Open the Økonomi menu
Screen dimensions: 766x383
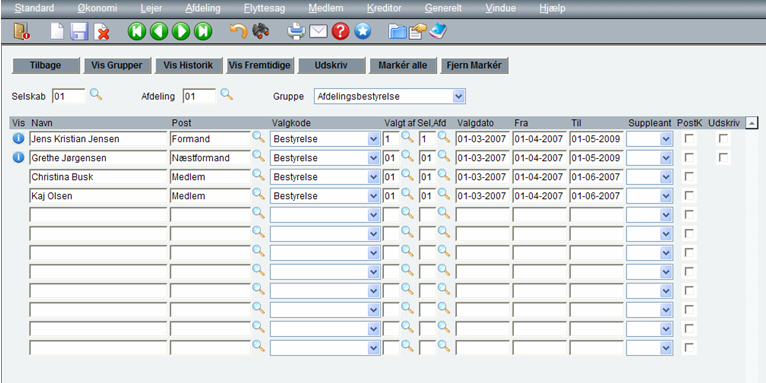point(97,8)
